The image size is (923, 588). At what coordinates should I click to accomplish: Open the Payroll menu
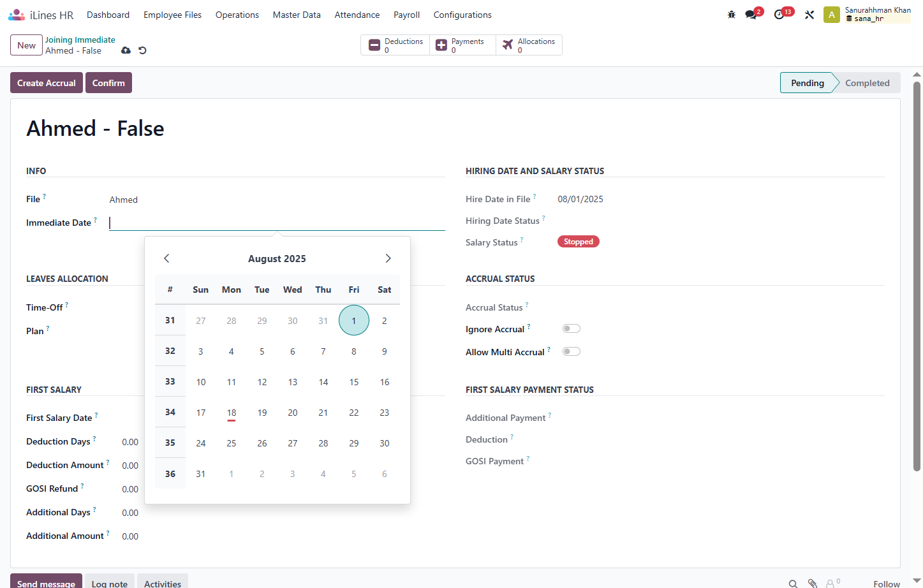pos(406,15)
